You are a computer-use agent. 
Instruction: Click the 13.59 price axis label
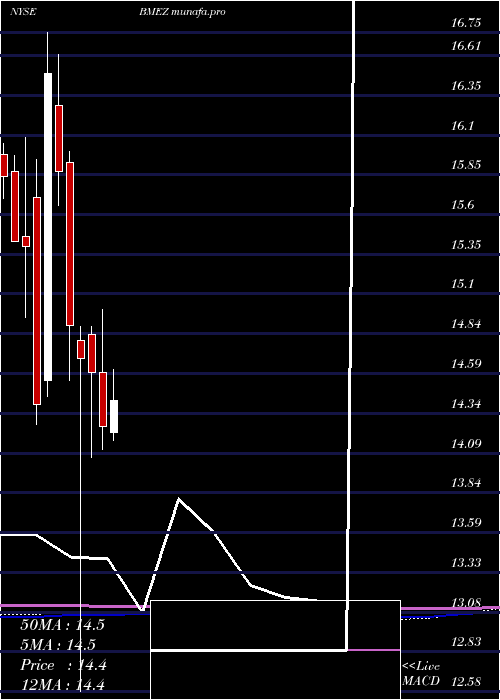pos(466,523)
